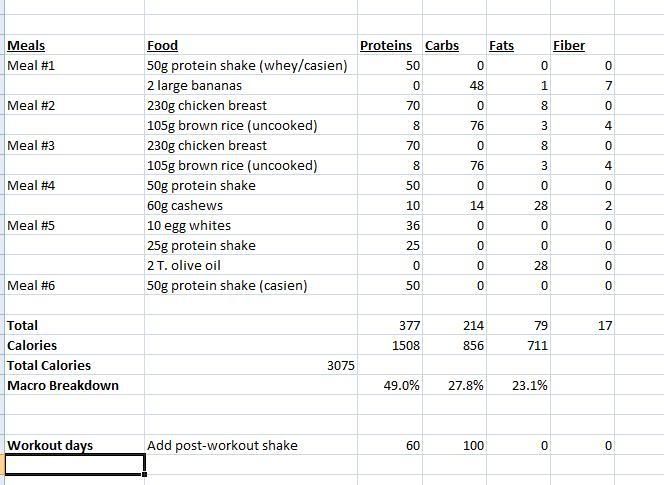Screen dimensions: 664x485
Task: Select the Total Calories value 3075
Action: click(x=341, y=365)
